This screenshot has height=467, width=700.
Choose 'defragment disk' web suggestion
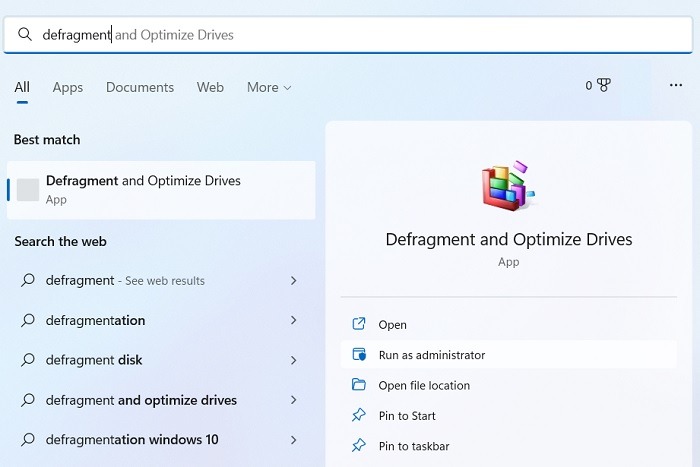(x=161, y=360)
